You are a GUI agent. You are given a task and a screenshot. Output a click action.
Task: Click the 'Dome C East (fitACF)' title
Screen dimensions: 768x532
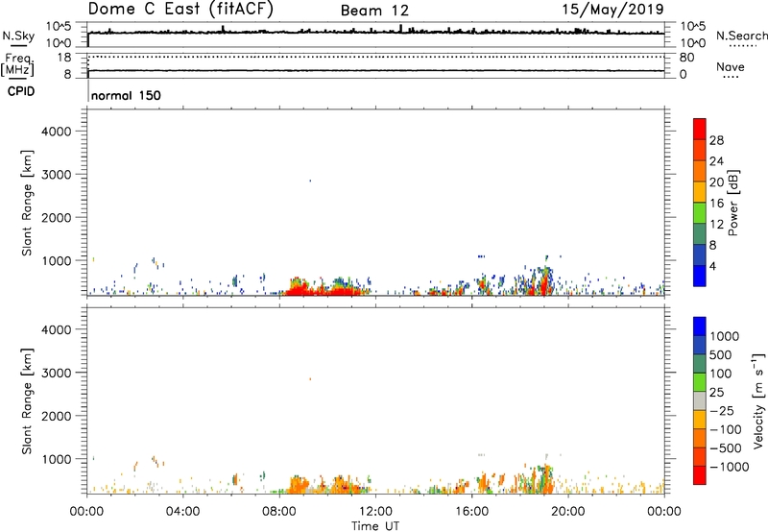180,9
